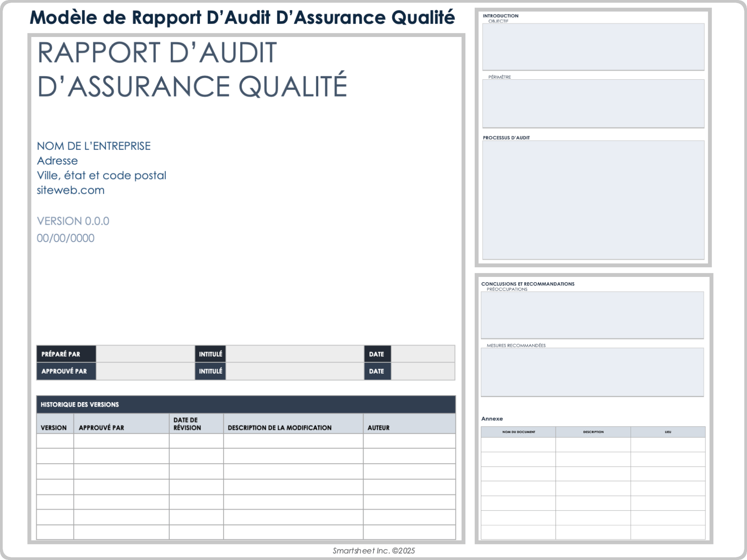
Task: Click first NOM DU DOCUMENT cell in Annexe
Action: (x=518, y=444)
